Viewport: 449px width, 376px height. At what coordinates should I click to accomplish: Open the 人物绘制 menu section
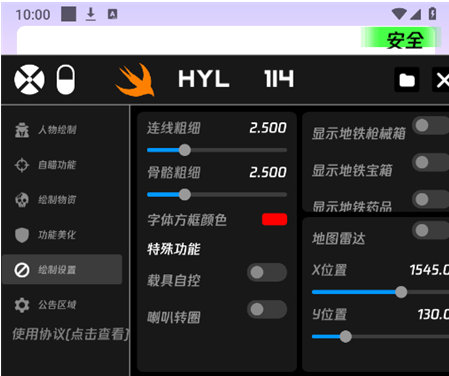click(x=62, y=130)
